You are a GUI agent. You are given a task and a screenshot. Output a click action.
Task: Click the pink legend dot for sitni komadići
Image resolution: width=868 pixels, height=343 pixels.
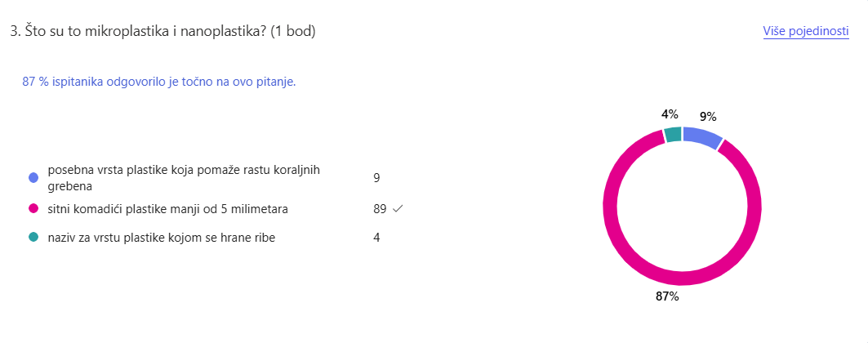(x=33, y=209)
